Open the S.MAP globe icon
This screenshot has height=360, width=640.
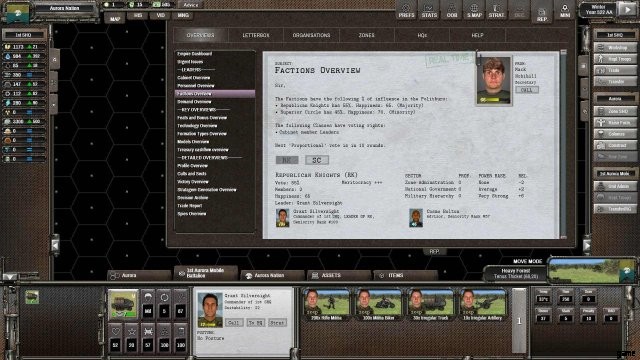tap(474, 10)
